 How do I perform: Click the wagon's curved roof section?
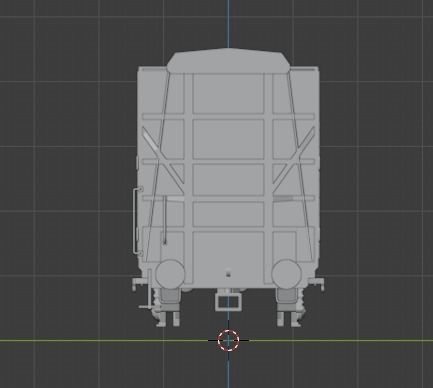pos(228,61)
